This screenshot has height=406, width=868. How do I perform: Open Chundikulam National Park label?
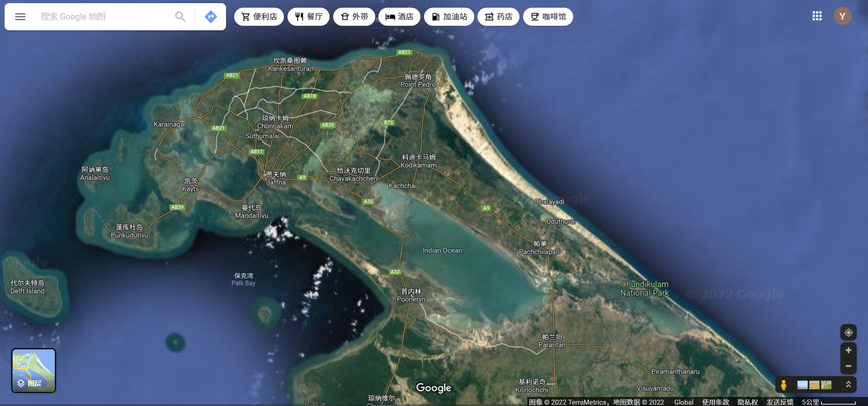click(x=645, y=288)
